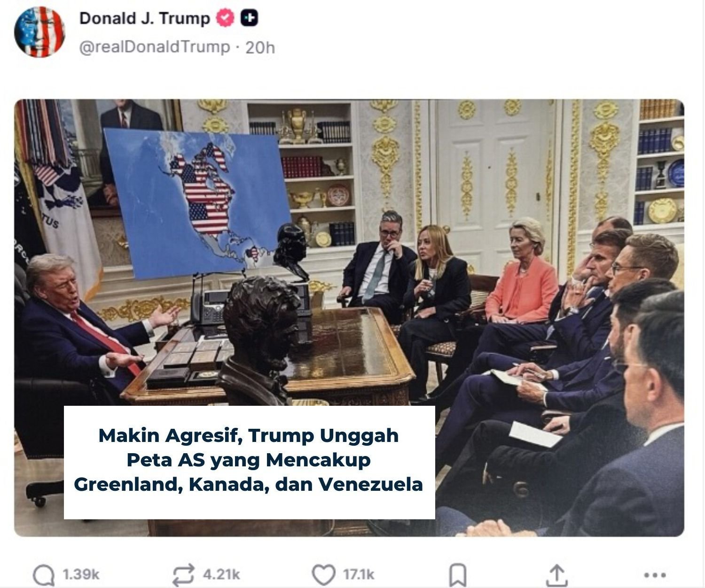Click the share upload arrow icon

[556, 575]
